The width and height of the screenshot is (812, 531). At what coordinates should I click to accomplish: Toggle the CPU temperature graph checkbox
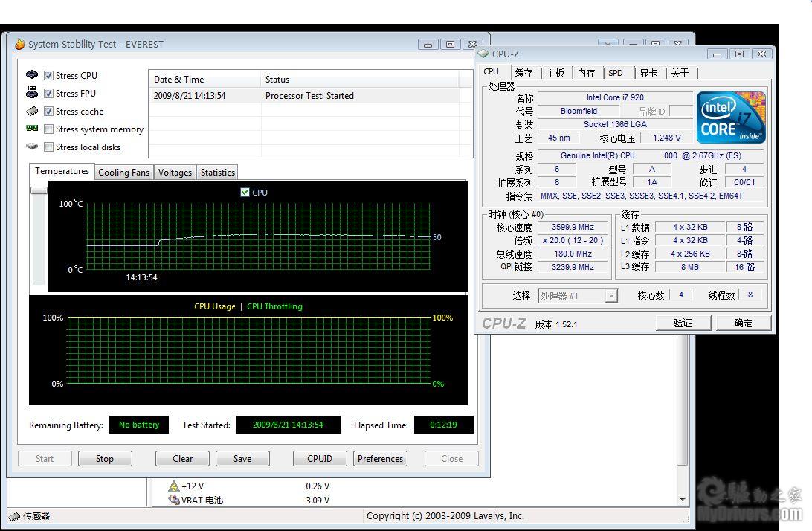click(x=245, y=192)
